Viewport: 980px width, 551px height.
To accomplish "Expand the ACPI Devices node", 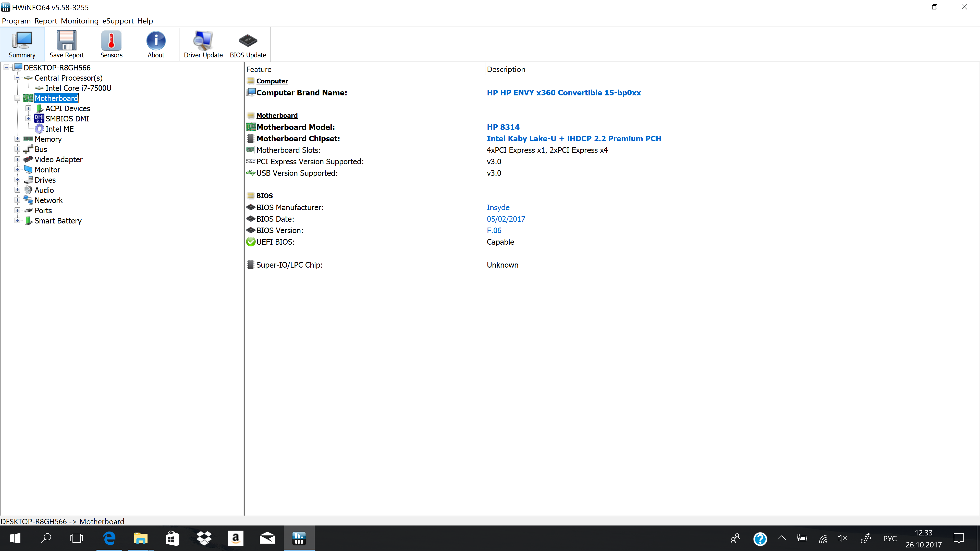I will 28,108.
